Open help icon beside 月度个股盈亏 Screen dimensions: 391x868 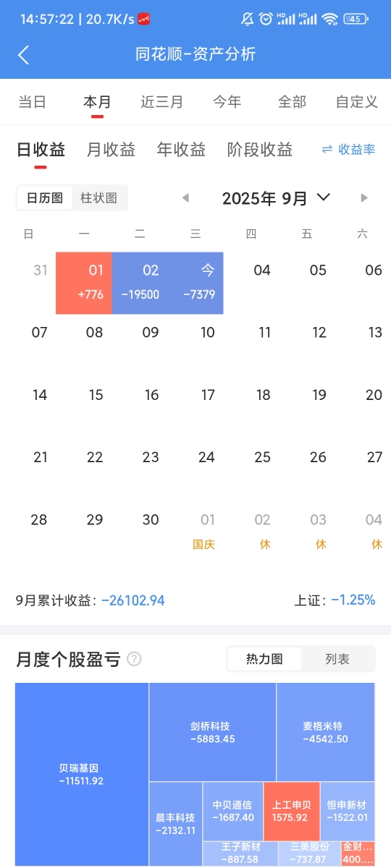(134, 659)
